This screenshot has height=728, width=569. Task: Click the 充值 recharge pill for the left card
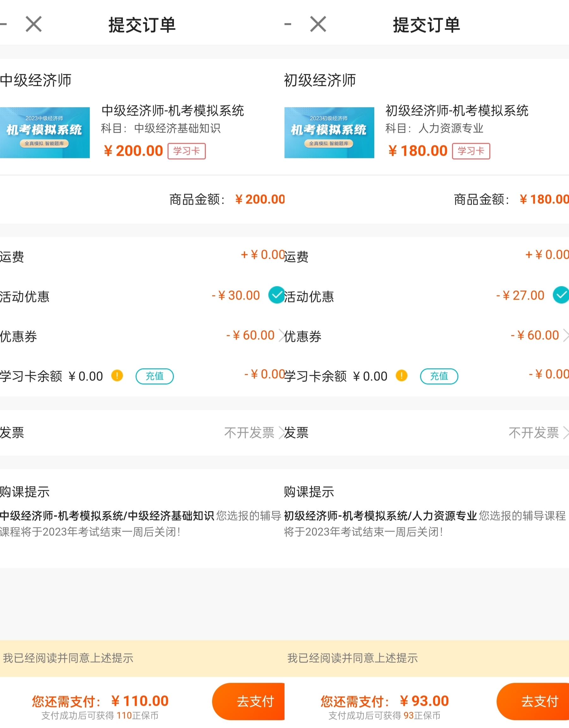click(154, 376)
